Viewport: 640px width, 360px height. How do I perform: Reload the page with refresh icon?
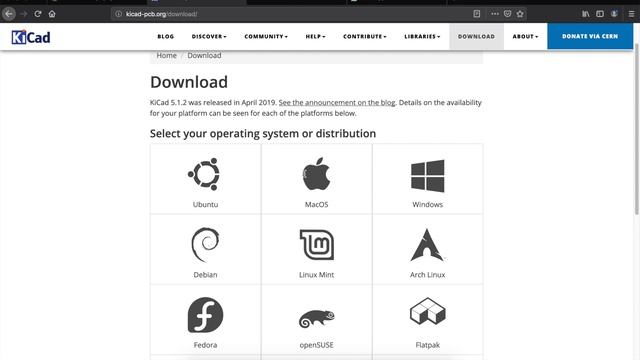coord(38,14)
